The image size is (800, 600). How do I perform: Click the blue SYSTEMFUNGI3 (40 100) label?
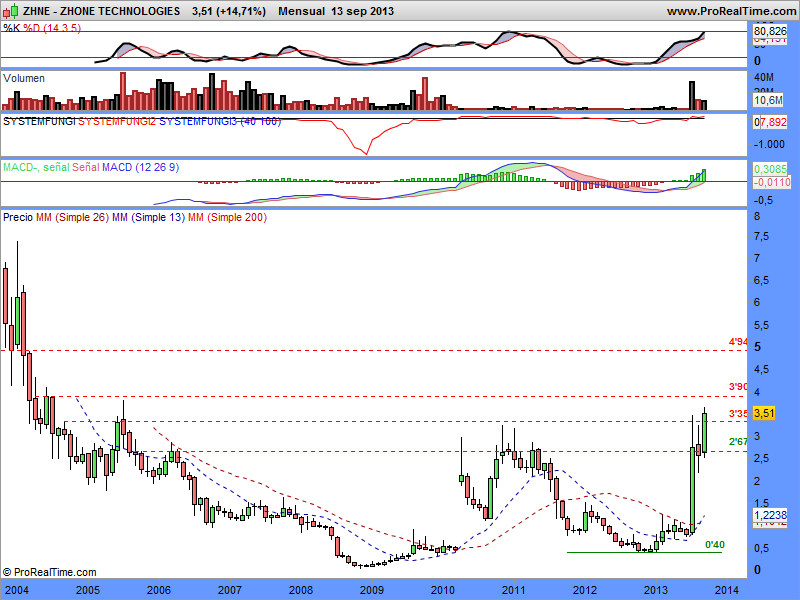220,121
